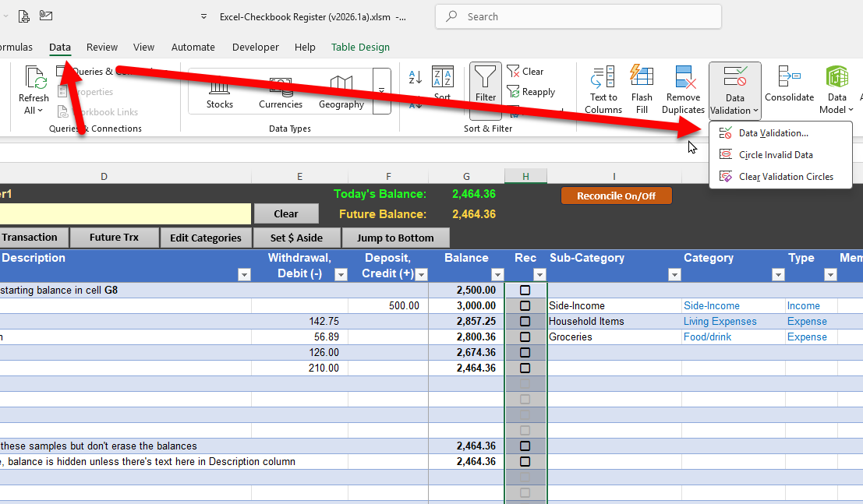Toggle the Rec checkbox on the 2,674.36 row
Screen dimensions: 863x504
click(x=525, y=353)
